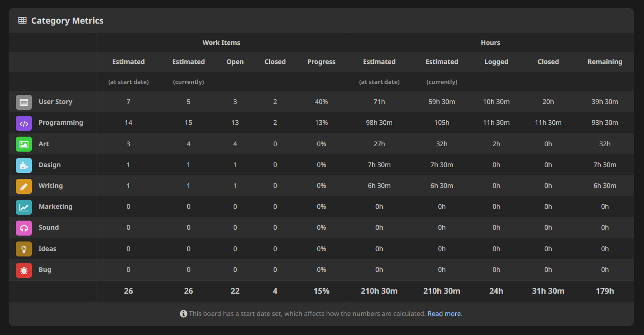Click the 'Hours' section header
This screenshot has height=335, width=644.
[490, 42]
